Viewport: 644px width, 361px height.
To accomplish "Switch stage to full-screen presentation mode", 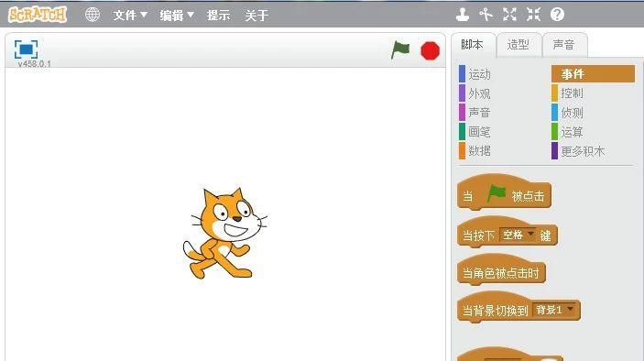I will (27, 49).
